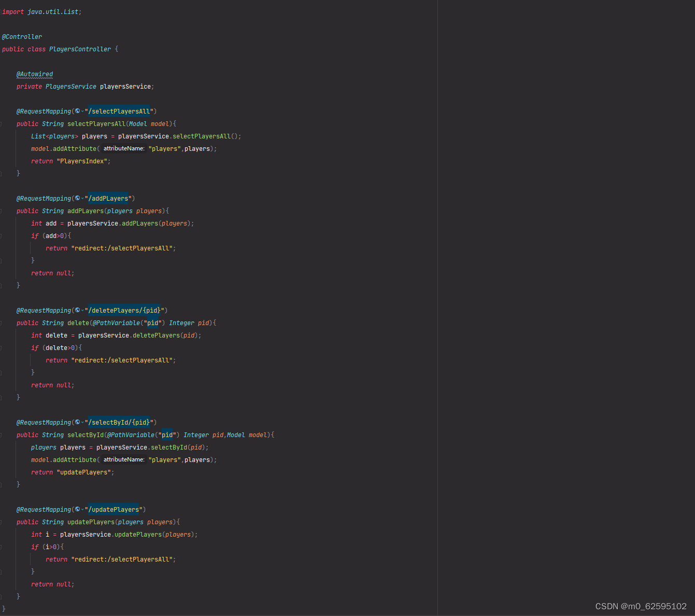Image resolution: width=695 pixels, height=616 pixels.
Task: Open chevron next to /addPlayers globe icon
Action: tap(82, 198)
